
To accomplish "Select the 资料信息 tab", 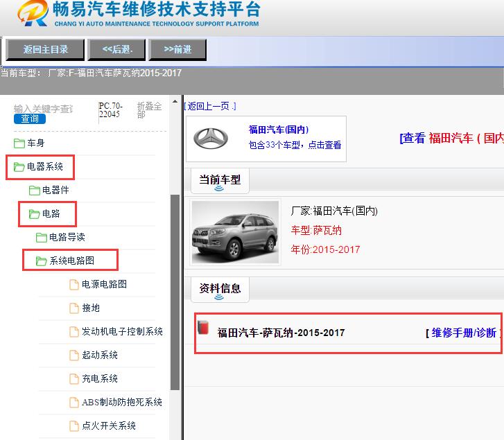I will (220, 290).
